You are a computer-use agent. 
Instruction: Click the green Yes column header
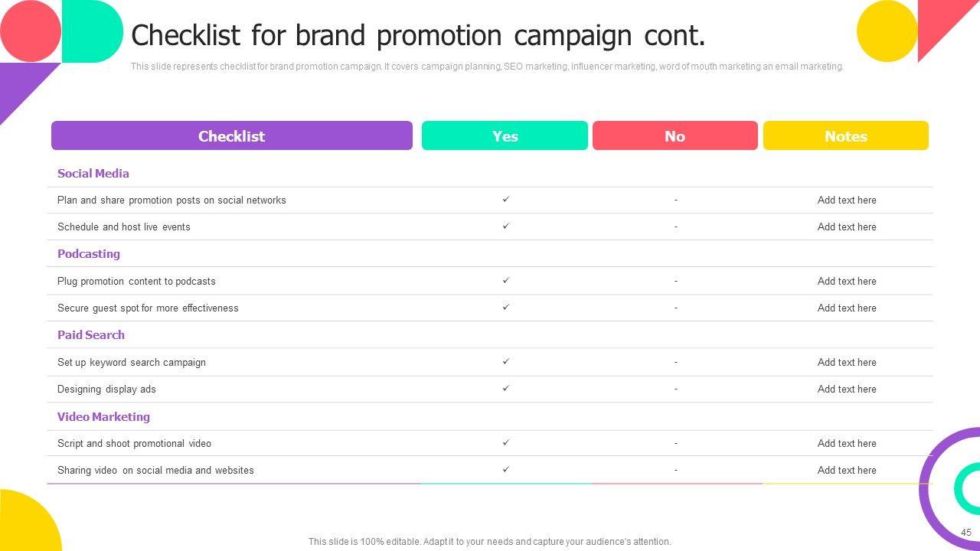tap(505, 136)
